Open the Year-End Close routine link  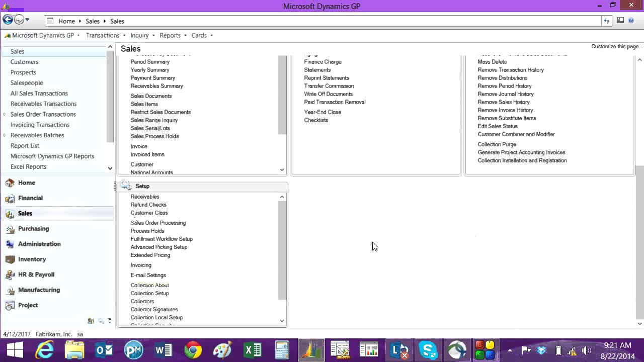pos(323,112)
